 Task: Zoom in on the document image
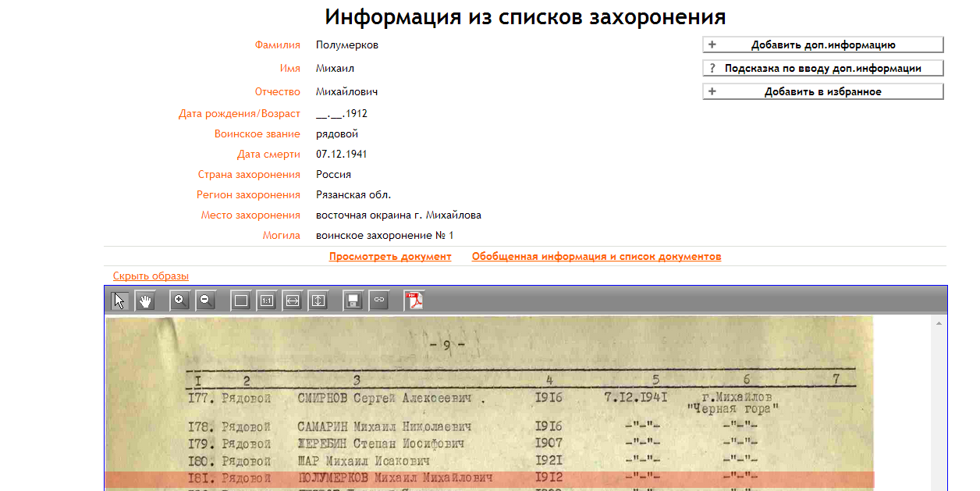179,300
